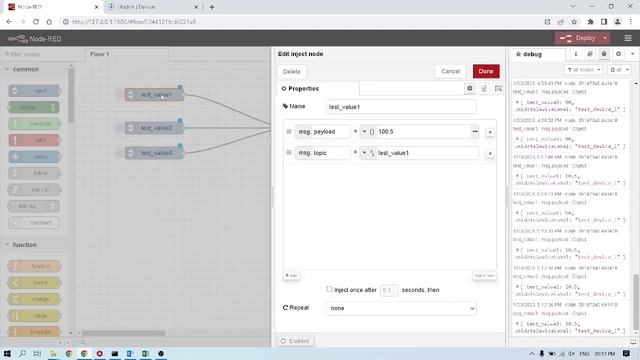Click the test_value3 node inject button
Viewport: 640px width, 360px height.
(120, 153)
